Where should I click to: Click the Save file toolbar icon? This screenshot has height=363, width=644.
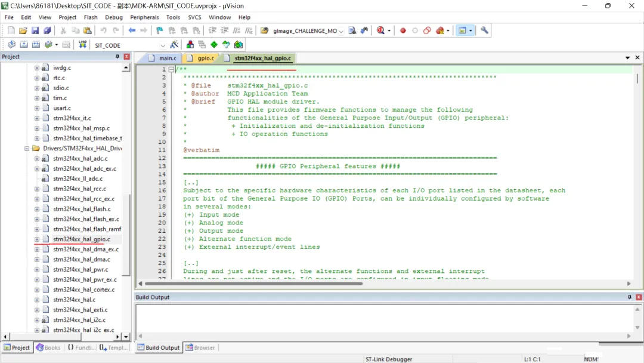(x=35, y=30)
